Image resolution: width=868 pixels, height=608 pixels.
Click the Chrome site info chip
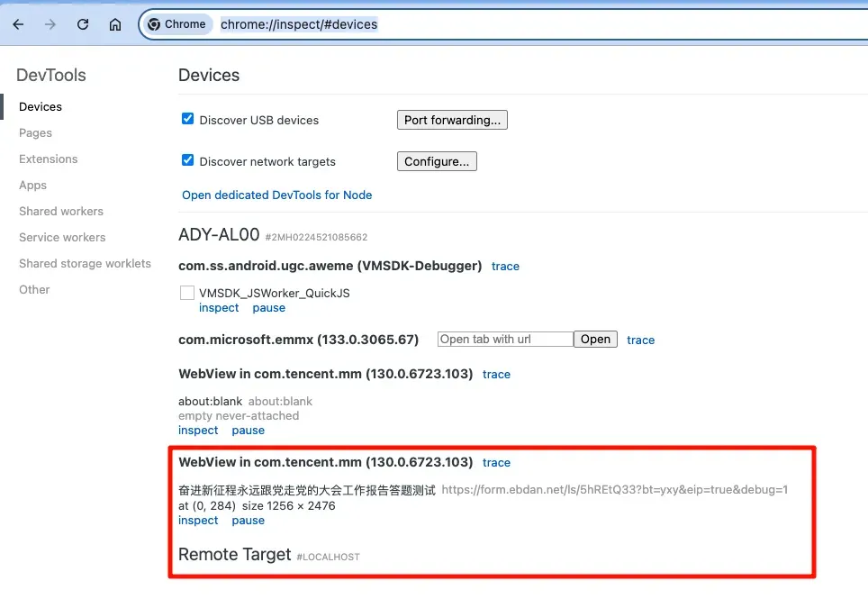tap(177, 24)
